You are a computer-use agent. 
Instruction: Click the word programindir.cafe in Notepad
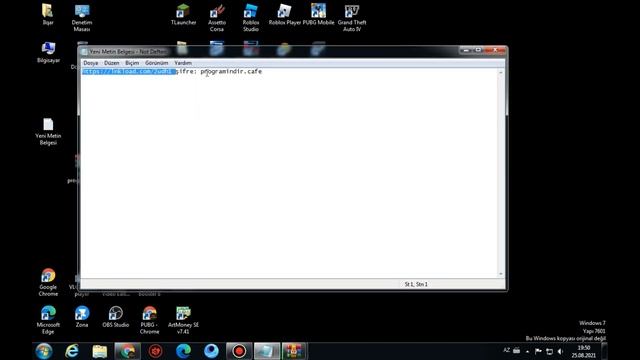coord(231,71)
